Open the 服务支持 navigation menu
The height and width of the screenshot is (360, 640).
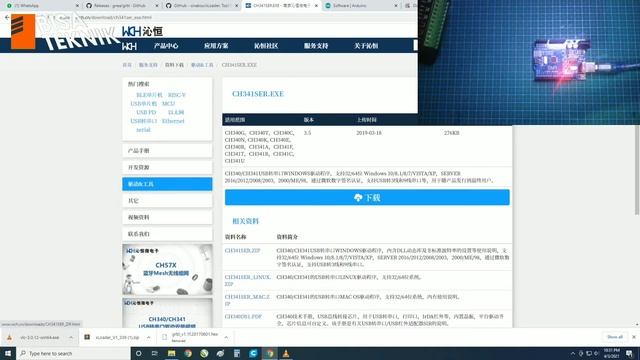316,46
